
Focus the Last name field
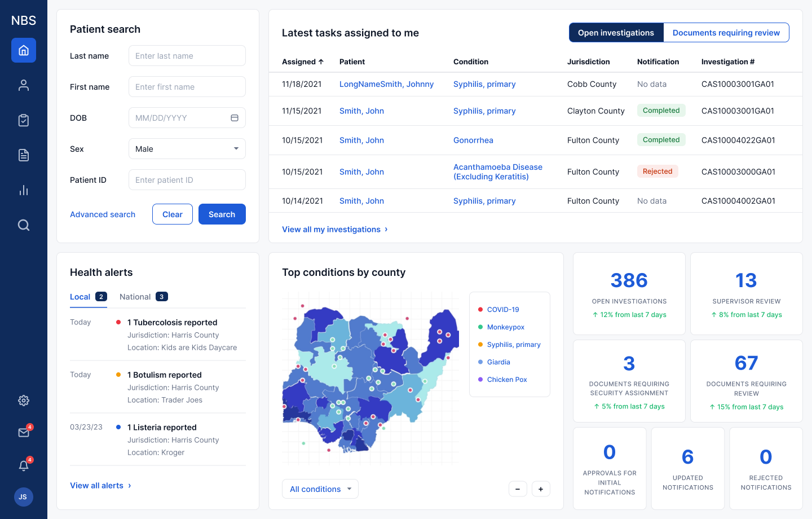[x=187, y=56]
